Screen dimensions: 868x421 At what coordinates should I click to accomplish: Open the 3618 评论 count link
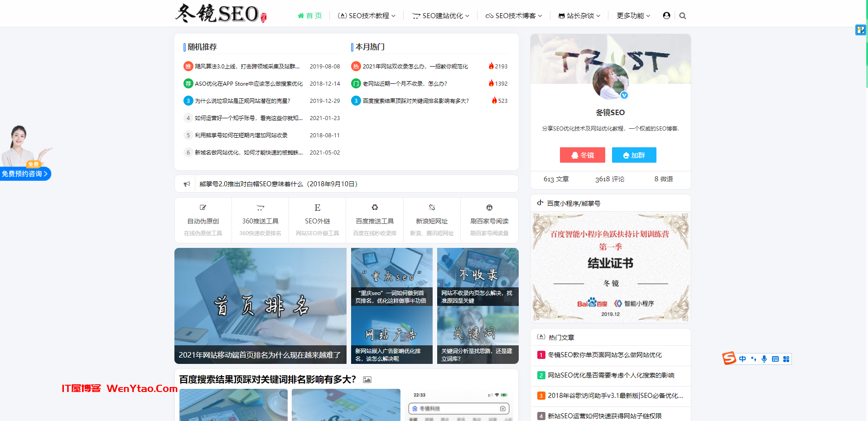click(610, 179)
